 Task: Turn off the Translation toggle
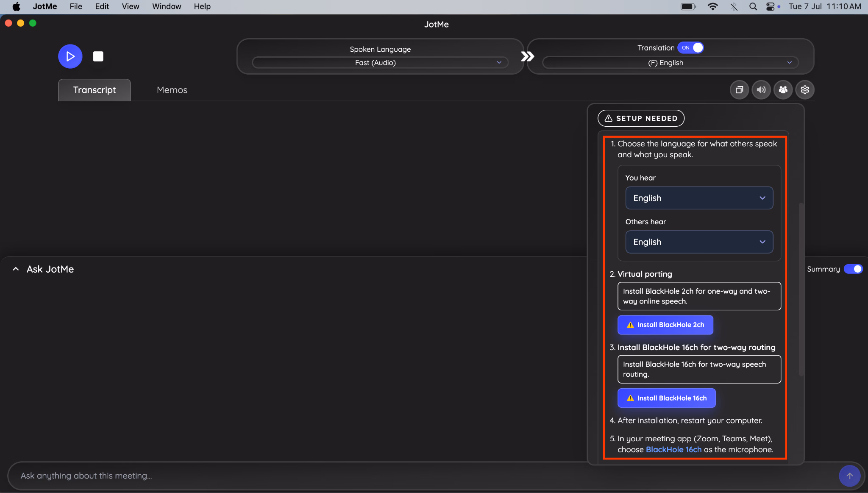(690, 48)
